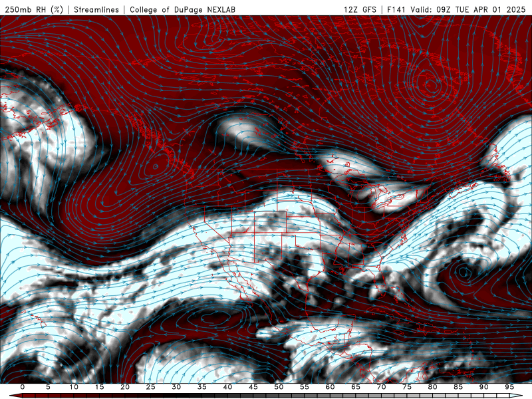Click the 45 value on the color scale

253,387
